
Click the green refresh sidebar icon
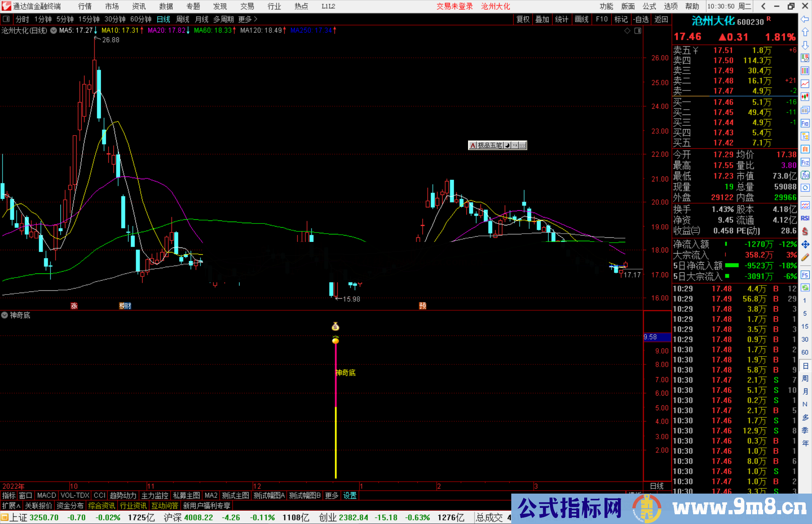point(805,288)
